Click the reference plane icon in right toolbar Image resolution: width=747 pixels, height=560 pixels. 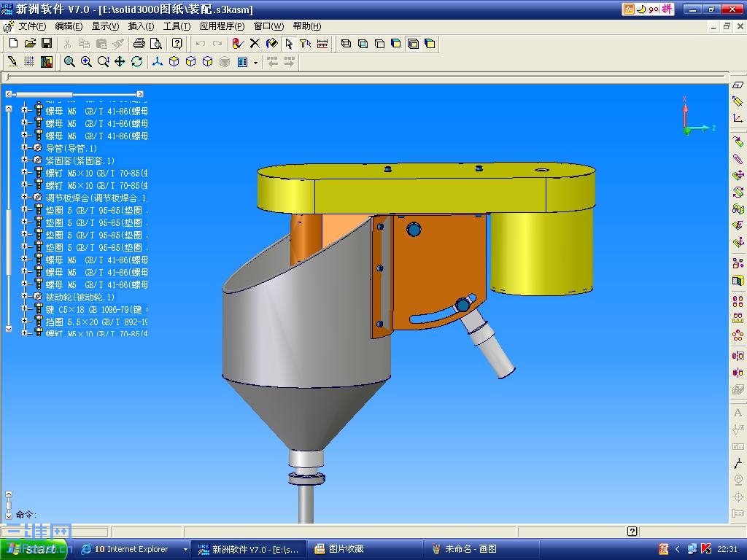tap(738, 85)
